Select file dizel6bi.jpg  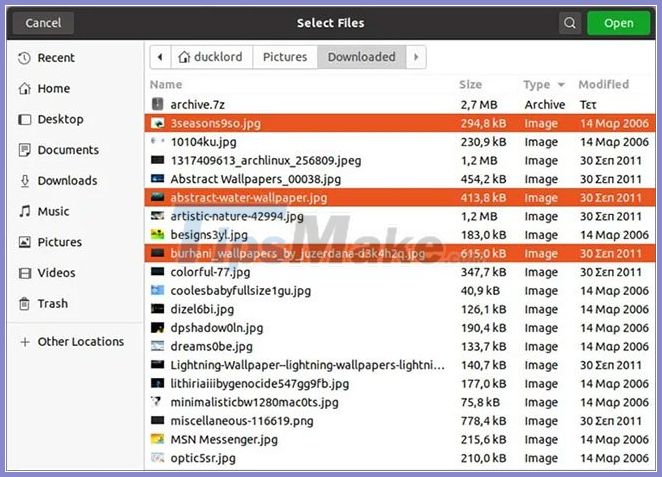click(x=400, y=309)
